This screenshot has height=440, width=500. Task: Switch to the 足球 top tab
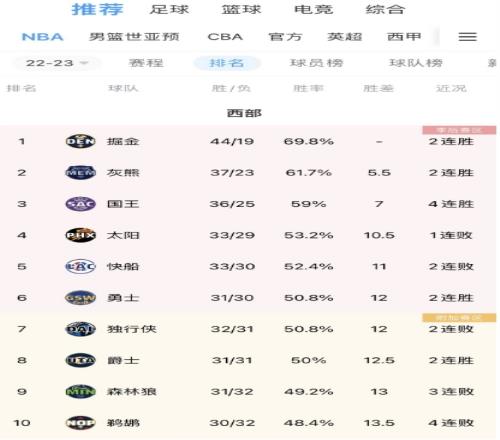169,9
